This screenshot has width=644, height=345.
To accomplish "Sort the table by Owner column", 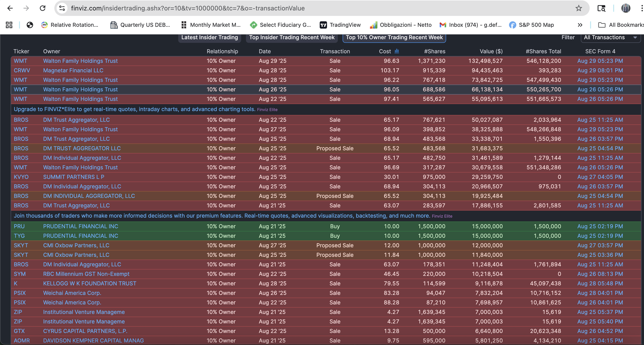I will (52, 51).
